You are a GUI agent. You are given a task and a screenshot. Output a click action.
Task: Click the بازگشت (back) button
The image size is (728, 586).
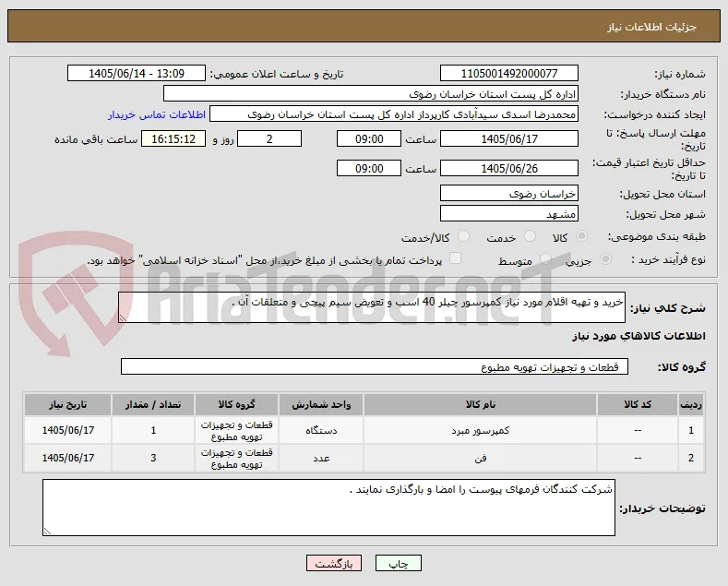pyautogui.click(x=334, y=563)
